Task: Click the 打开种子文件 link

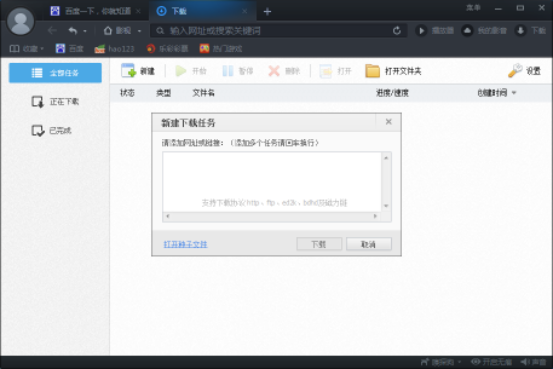Action: (x=186, y=244)
